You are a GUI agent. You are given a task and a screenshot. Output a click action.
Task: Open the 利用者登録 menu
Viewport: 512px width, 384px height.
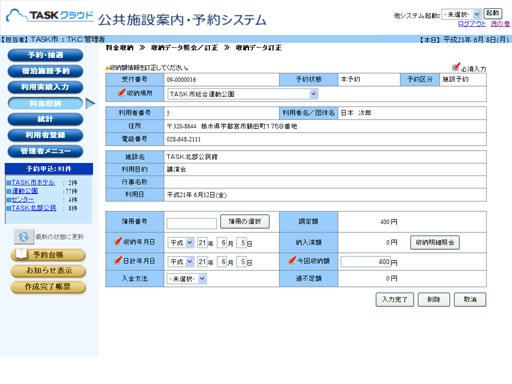click(45, 135)
